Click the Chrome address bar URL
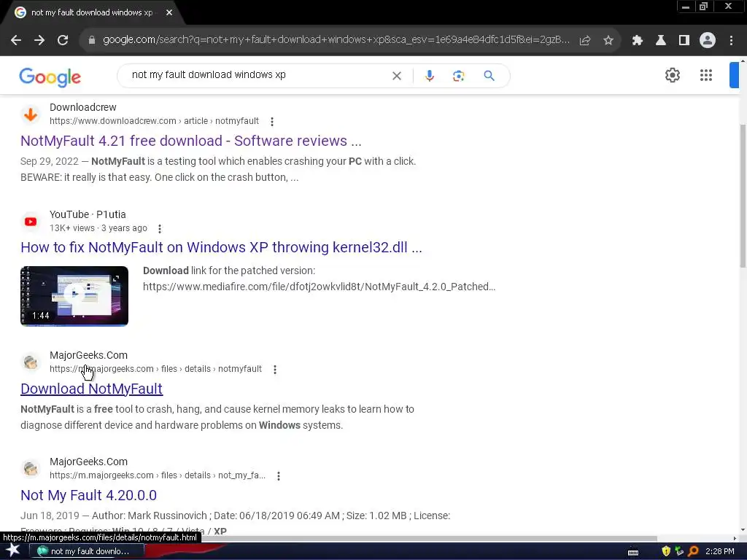Viewport: 747px width, 560px height. pos(336,40)
